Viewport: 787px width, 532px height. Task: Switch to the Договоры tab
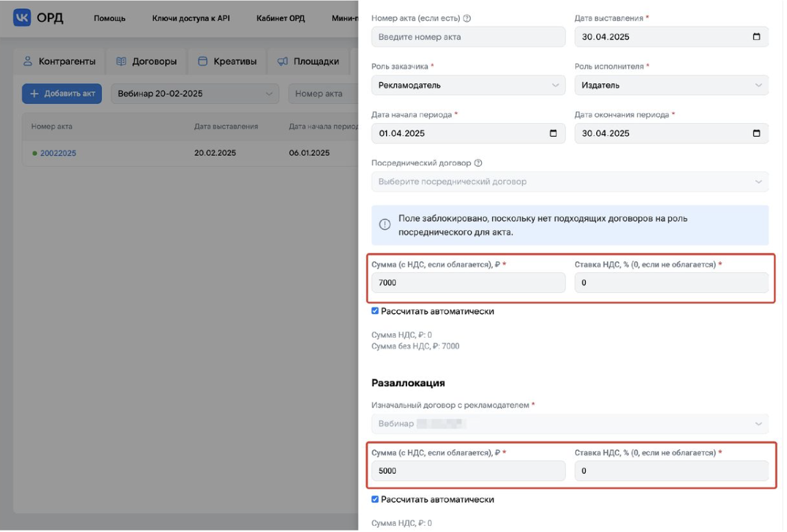click(x=146, y=60)
